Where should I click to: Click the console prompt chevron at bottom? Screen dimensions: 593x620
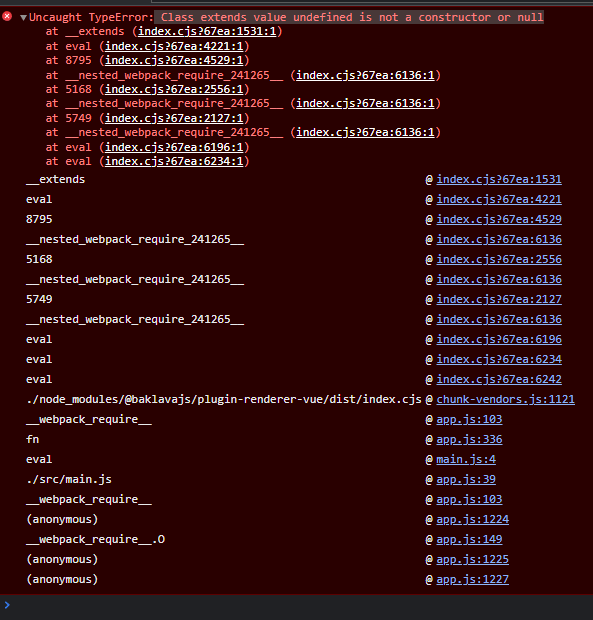pos(7,605)
